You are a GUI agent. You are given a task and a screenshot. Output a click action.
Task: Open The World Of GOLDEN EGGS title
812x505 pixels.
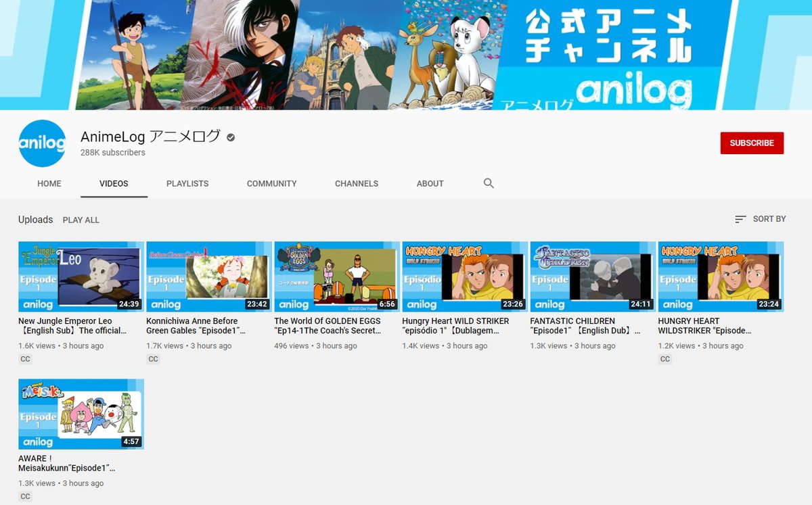pos(328,326)
